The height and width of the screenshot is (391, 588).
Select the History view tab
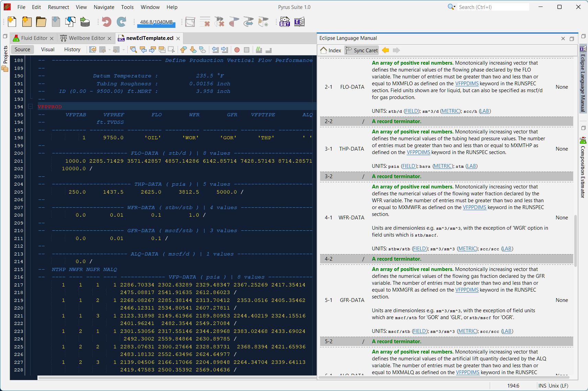72,50
